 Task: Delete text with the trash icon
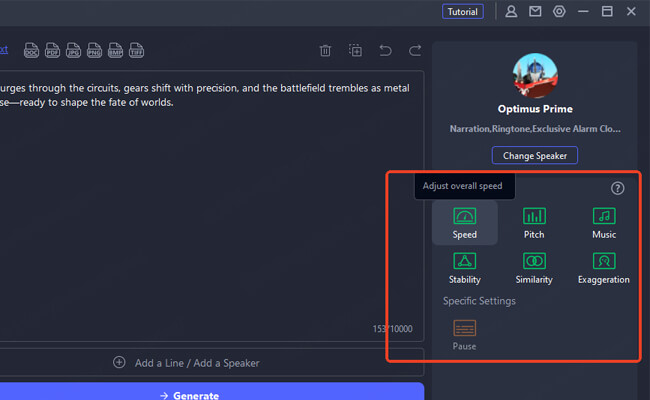pos(325,50)
